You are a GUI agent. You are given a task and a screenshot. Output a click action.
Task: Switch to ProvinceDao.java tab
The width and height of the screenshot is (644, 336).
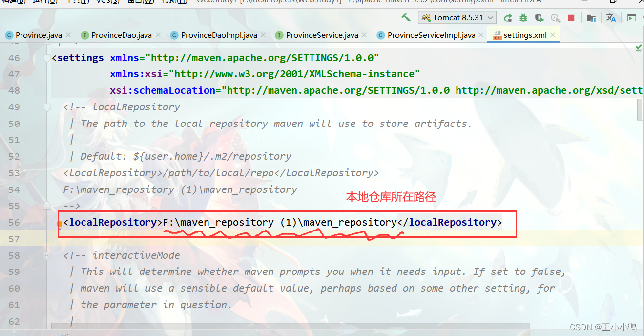click(121, 35)
